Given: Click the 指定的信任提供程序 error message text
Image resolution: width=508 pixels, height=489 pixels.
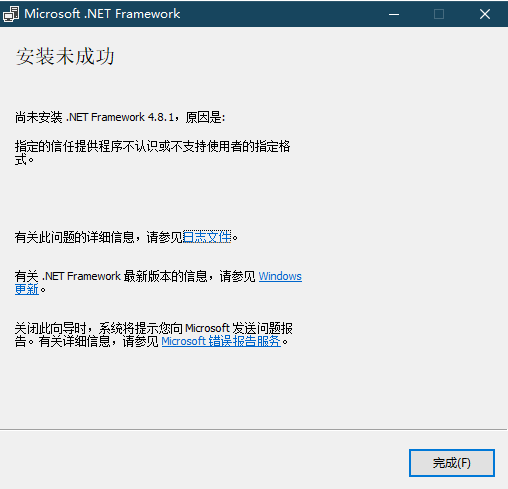Looking at the screenshot, I should click(x=152, y=153).
